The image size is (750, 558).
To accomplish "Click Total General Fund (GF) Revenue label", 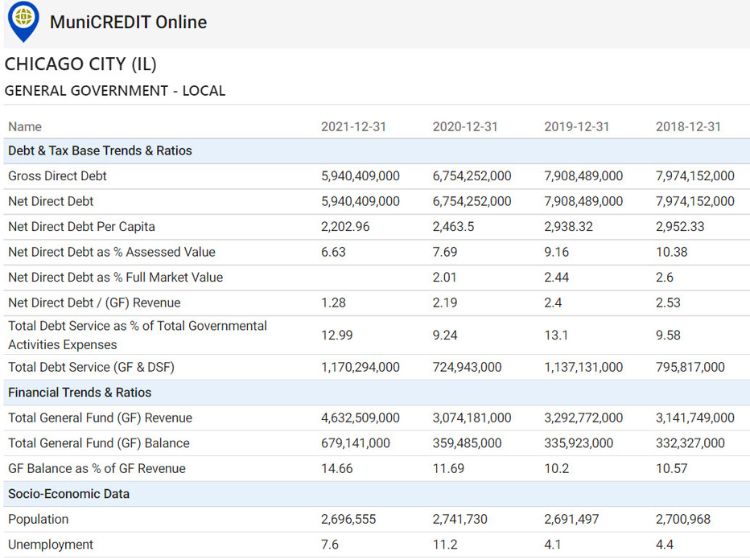I will tap(100, 418).
